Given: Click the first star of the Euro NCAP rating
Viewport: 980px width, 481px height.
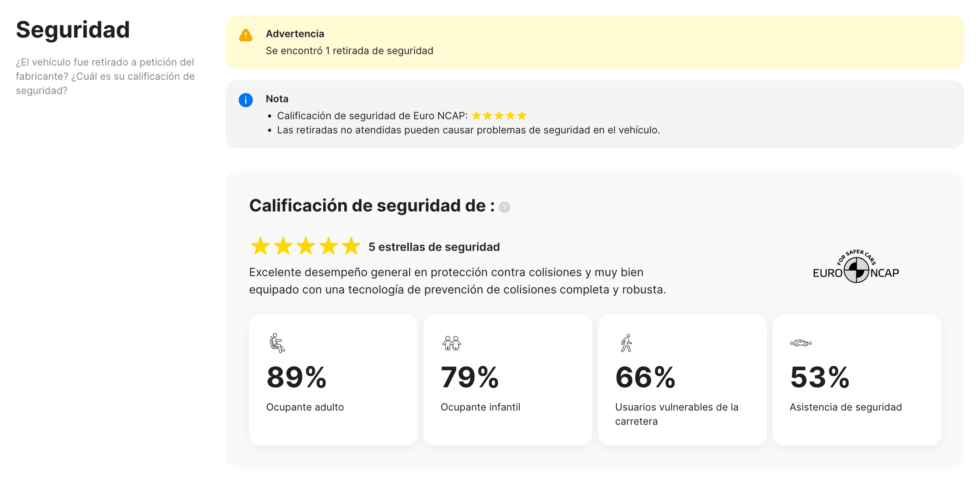Looking at the screenshot, I should click(x=260, y=246).
